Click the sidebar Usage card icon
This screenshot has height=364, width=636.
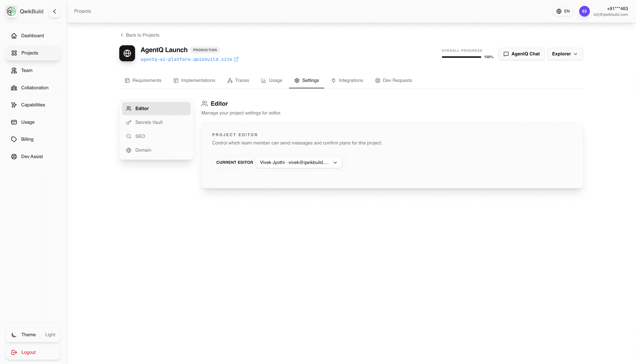[x=14, y=122]
